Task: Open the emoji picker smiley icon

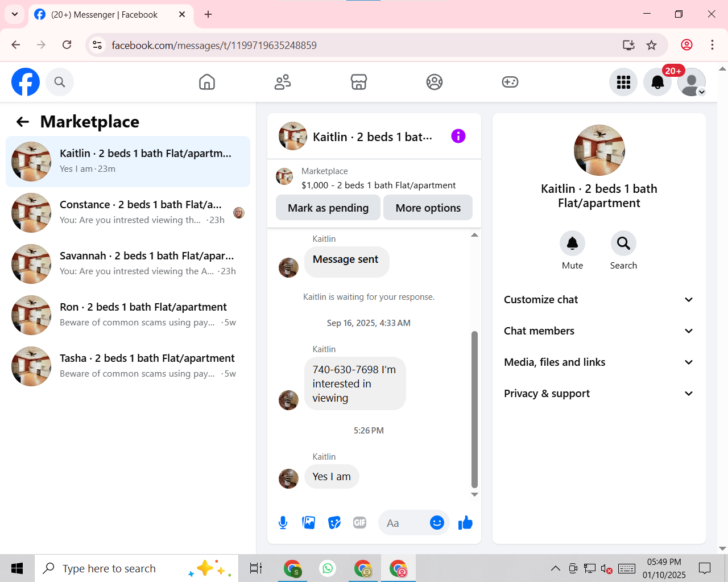Action: click(437, 523)
